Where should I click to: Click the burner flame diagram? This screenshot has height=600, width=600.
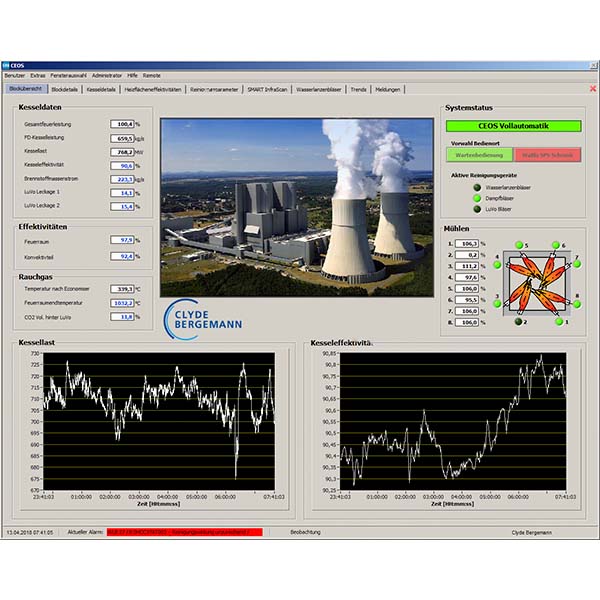[537, 284]
